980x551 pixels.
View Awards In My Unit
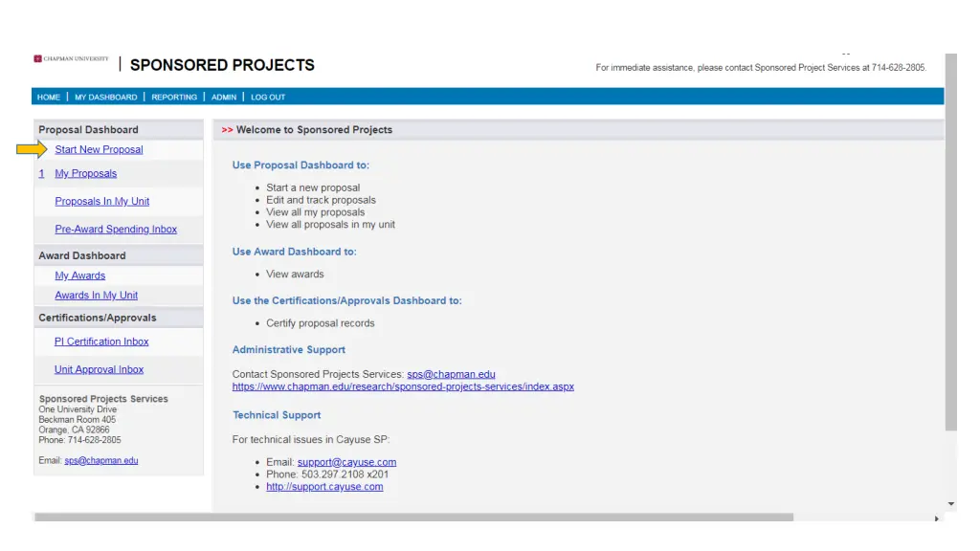coord(96,296)
